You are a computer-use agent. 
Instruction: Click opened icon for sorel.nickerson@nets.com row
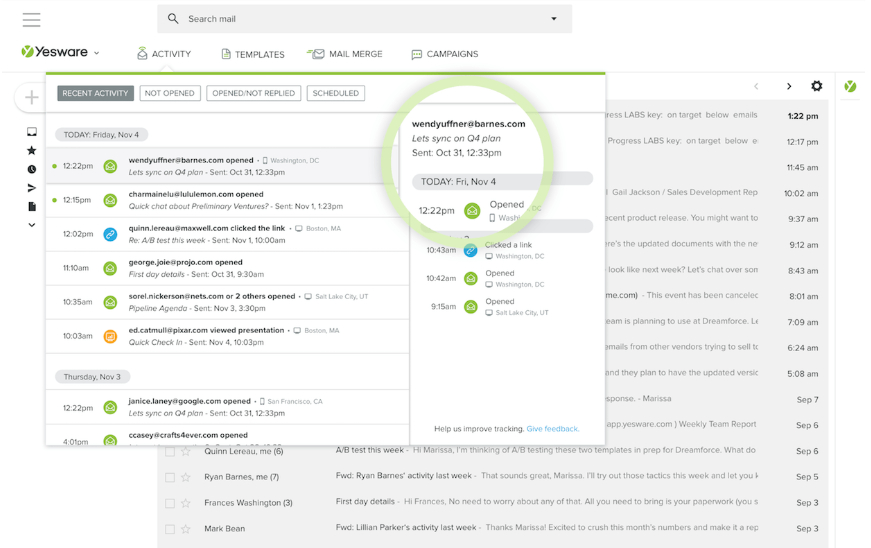(111, 302)
